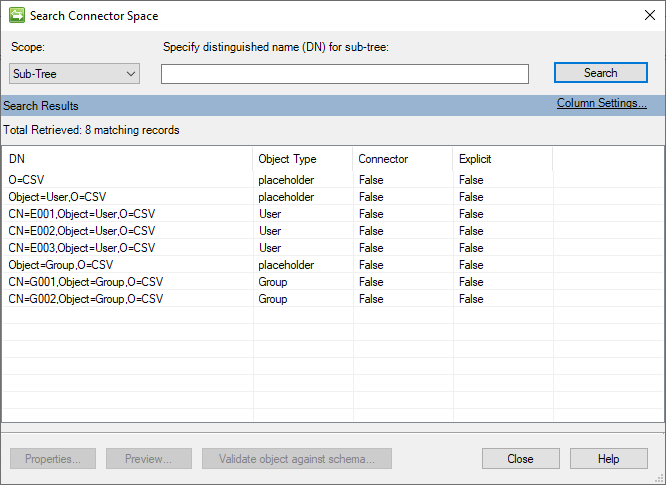
Task: Open the Scope Sub-Tree dropdown
Action: (74, 73)
